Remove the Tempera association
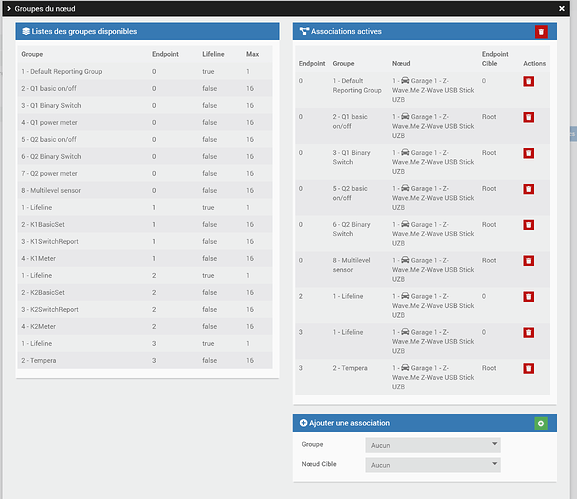The image size is (577, 499). tap(528, 368)
